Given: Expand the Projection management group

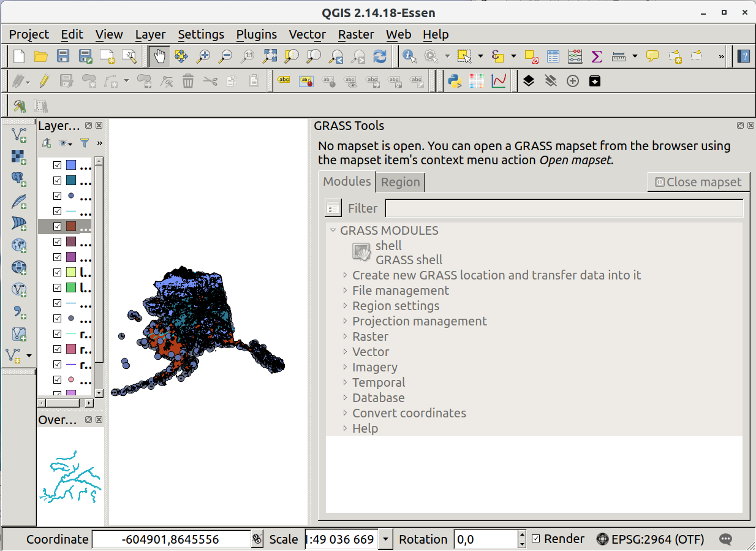Looking at the screenshot, I should pyautogui.click(x=346, y=321).
